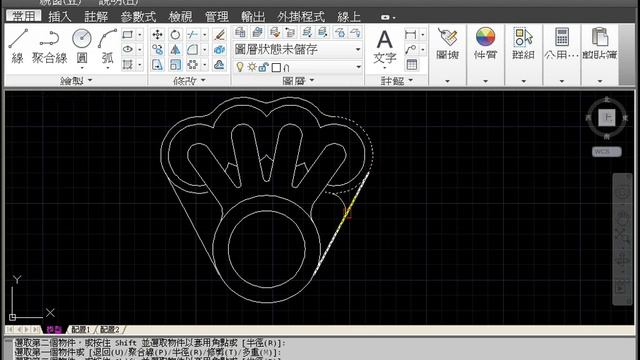Switch to the 配置1 layout tab
640x360 pixels.
coord(81,329)
